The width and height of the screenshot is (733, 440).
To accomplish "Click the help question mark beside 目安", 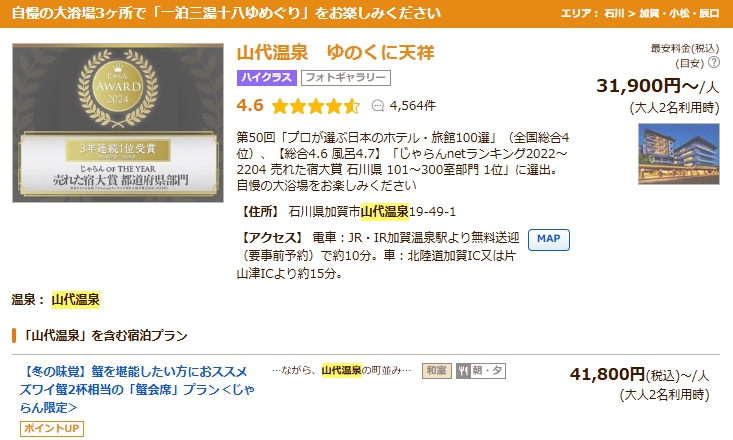I will [x=714, y=62].
